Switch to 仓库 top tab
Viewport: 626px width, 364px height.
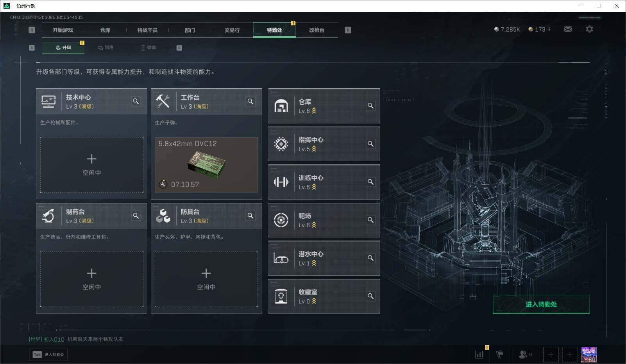pos(105,30)
